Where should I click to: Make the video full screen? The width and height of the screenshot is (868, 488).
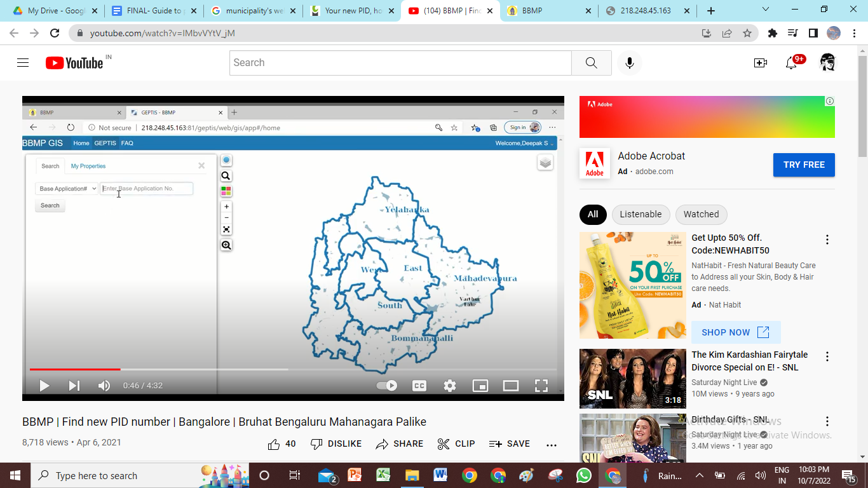pos(541,385)
